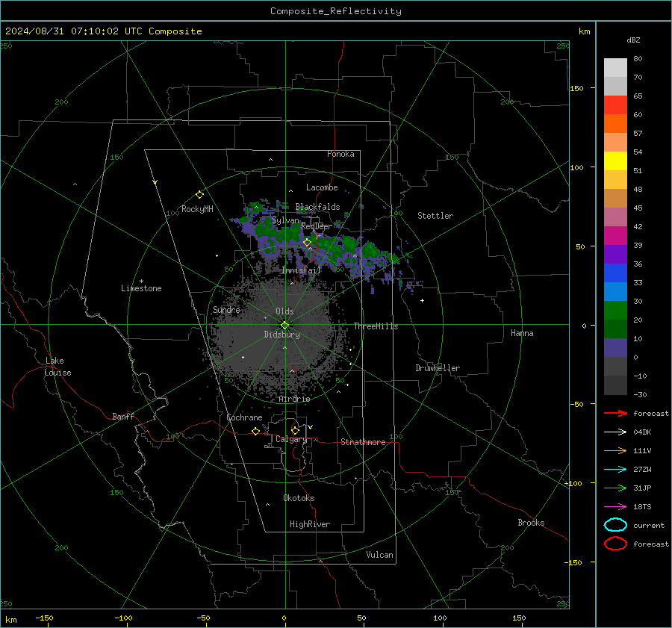The width and height of the screenshot is (672, 628).
Task: Select the purple 36–39 dBZ color swatch
Action: click(x=615, y=254)
